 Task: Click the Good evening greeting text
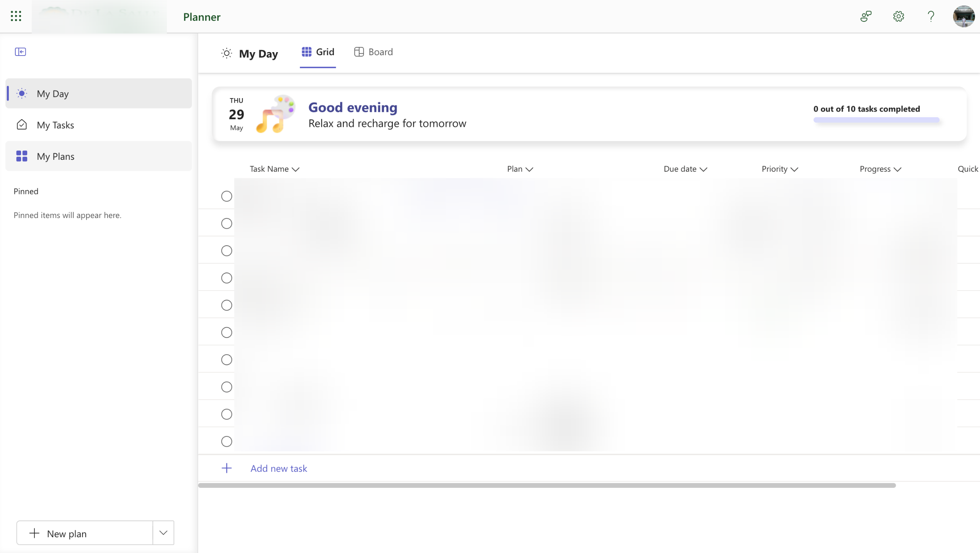coord(353,107)
